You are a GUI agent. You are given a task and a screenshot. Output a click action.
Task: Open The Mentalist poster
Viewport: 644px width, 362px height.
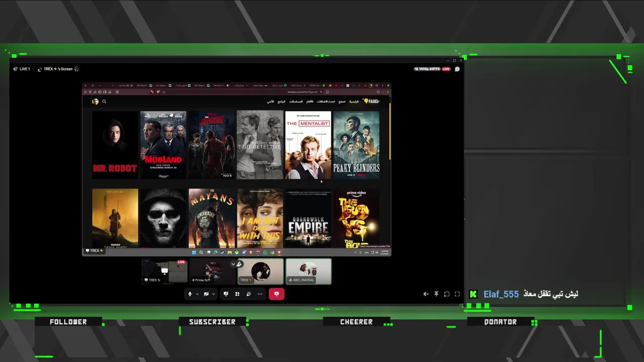click(x=308, y=145)
